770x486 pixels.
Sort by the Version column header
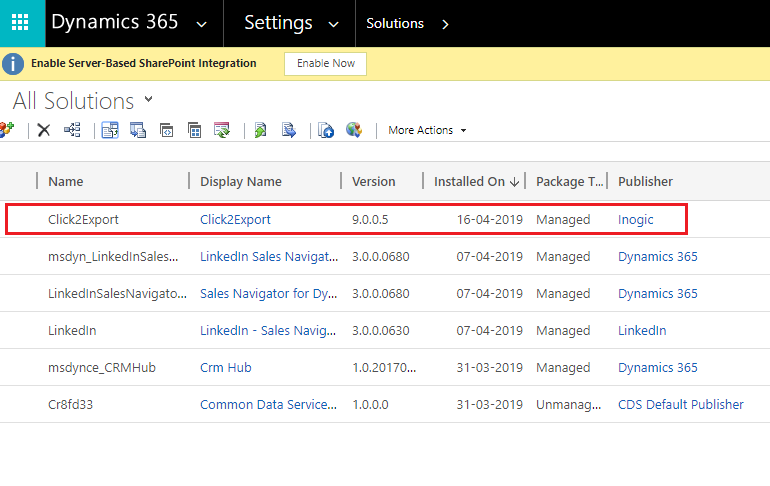pos(374,182)
